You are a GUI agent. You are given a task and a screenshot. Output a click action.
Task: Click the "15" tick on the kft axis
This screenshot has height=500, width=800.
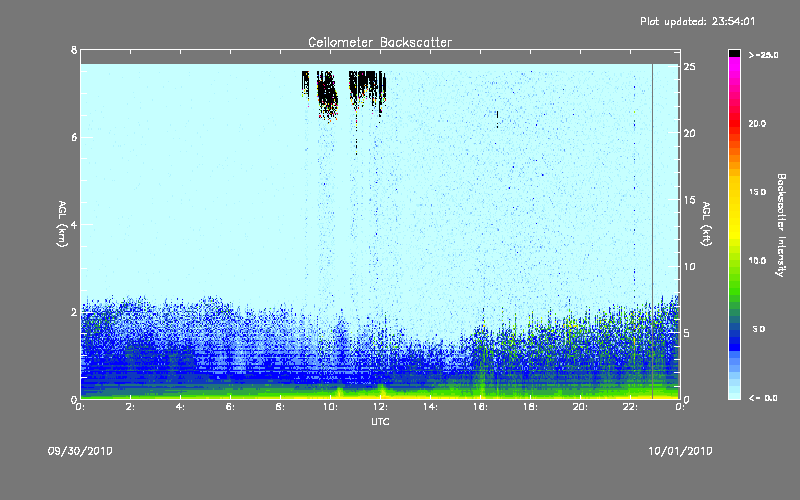[x=689, y=200]
